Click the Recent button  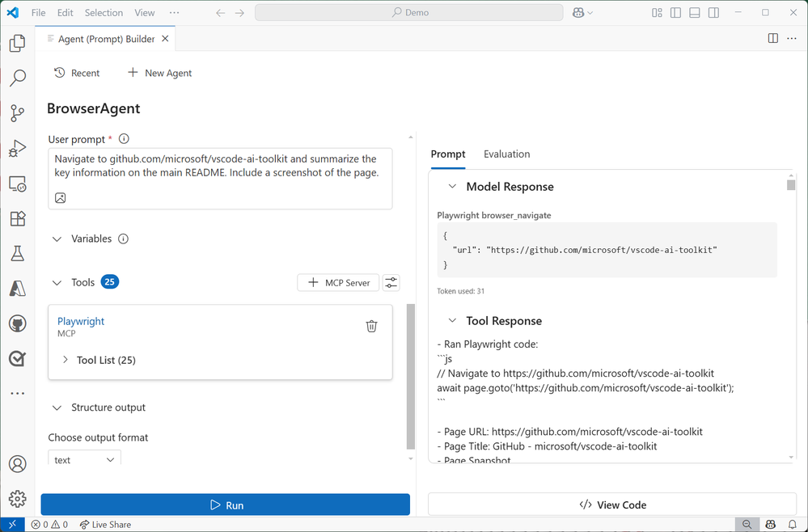(x=78, y=73)
